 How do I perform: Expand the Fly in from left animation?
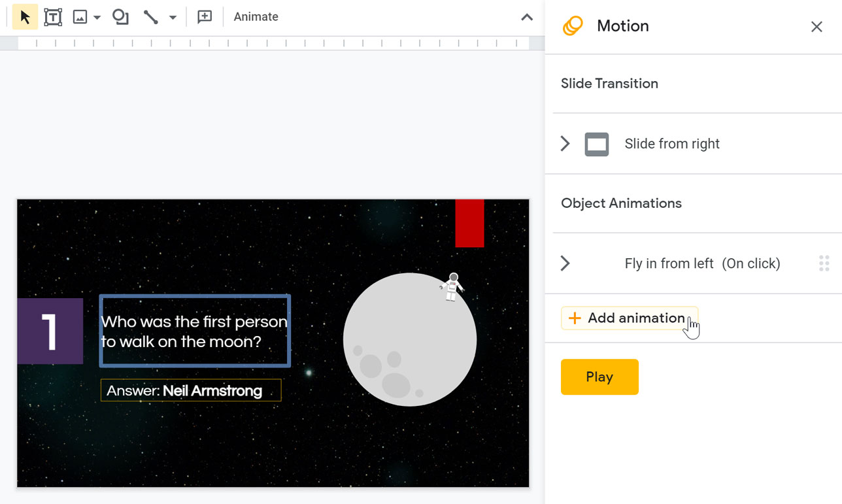564,263
